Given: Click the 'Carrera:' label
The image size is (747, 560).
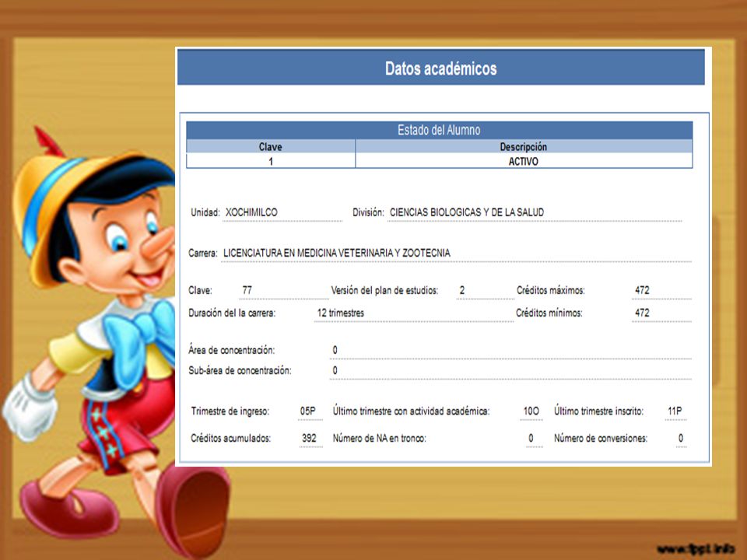Looking at the screenshot, I should [x=203, y=253].
